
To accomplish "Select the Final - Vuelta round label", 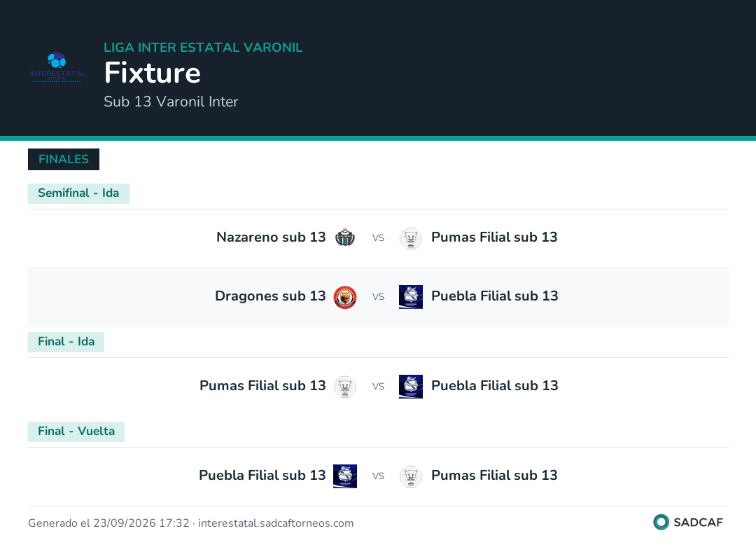I will [x=76, y=432].
